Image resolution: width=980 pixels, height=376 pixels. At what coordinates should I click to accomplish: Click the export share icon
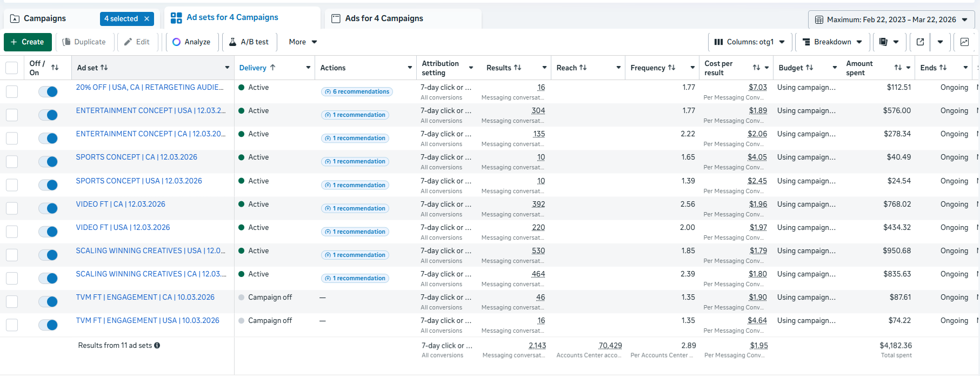(x=921, y=42)
